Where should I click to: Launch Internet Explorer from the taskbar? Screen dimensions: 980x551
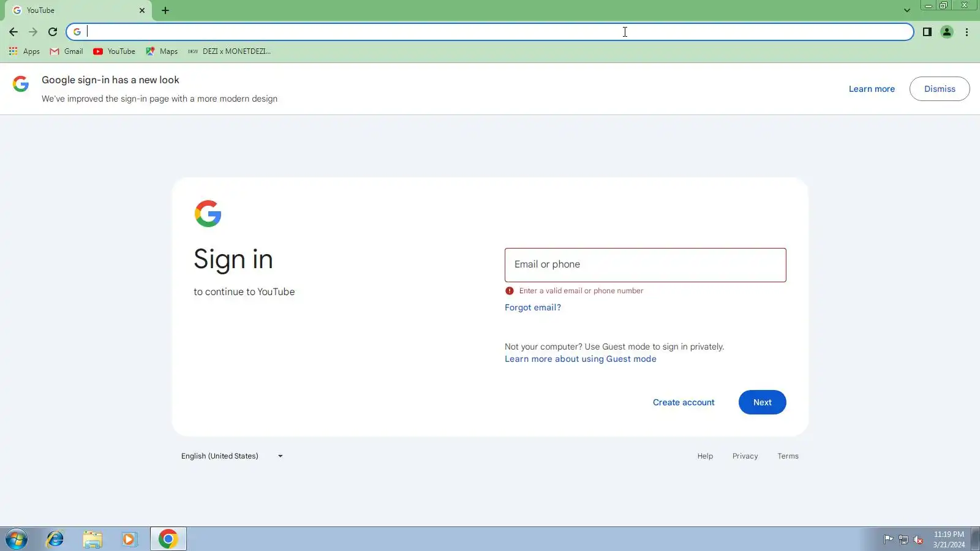pos(55,539)
